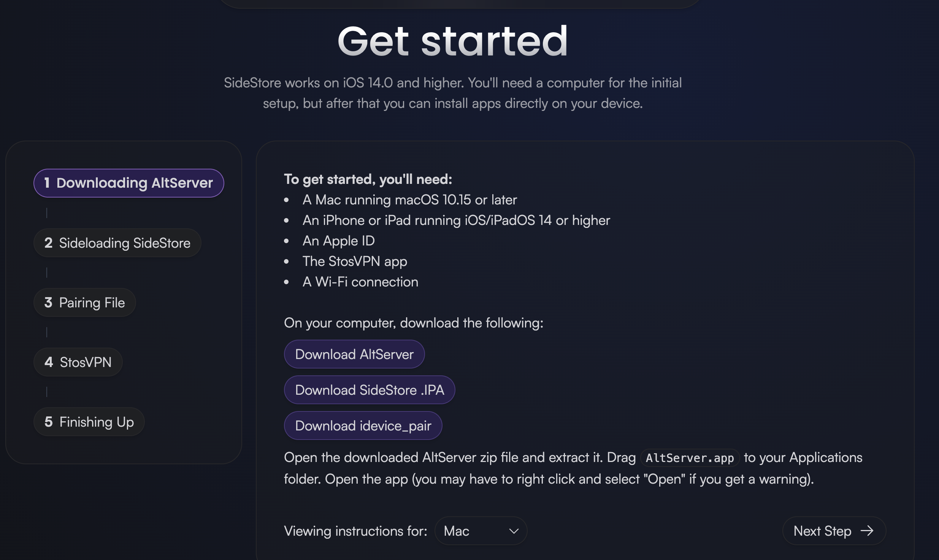
Task: Open the Mac platform instructions selector
Action: (481, 531)
